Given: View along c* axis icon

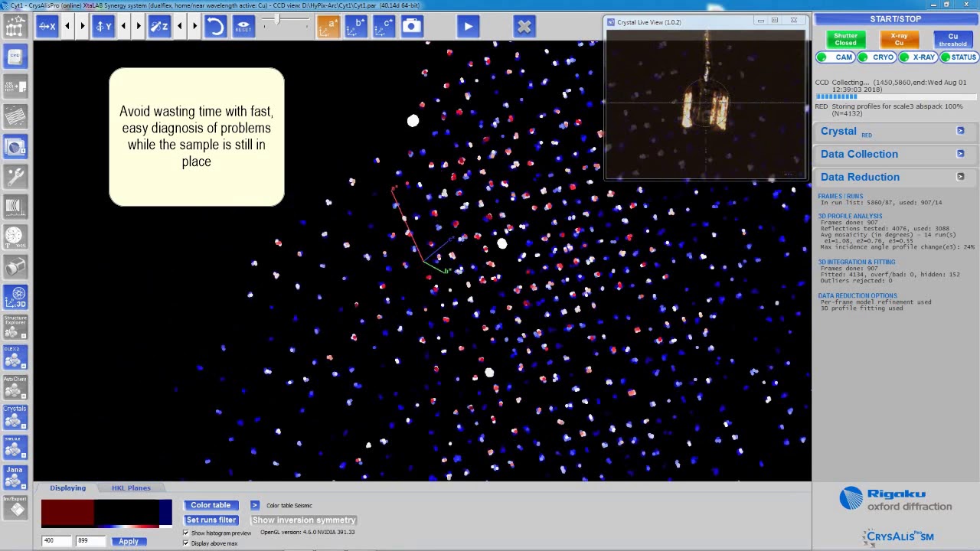Looking at the screenshot, I should coord(384,27).
